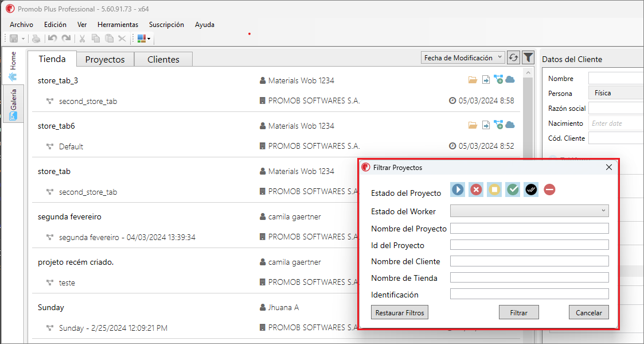Click the Razón social input field
Screen dimensions: 644x344
point(616,108)
